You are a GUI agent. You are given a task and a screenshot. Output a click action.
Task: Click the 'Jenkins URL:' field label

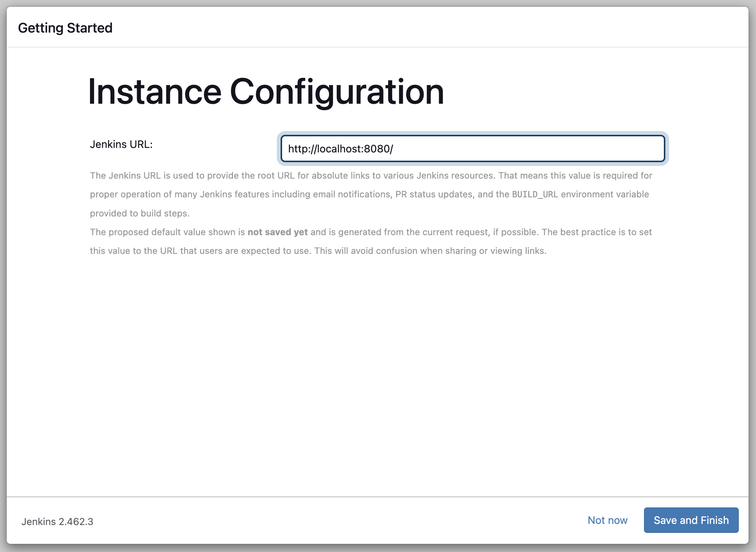tap(121, 145)
